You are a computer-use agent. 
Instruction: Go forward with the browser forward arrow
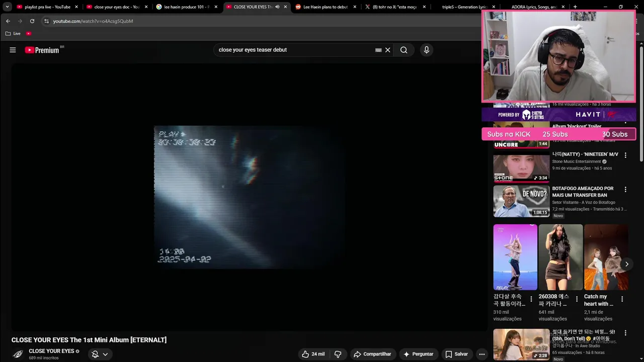(x=20, y=21)
